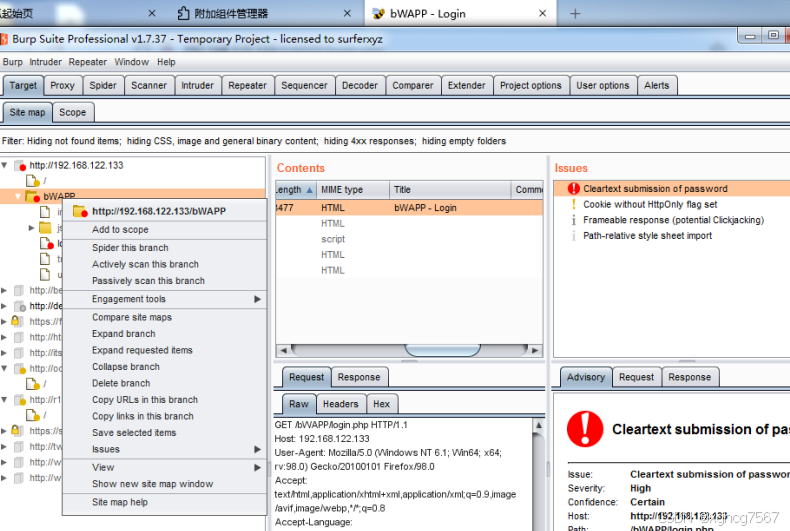Click the bee favicon on bWAPP Login tab
This screenshot has height=531, width=790.
(x=378, y=14)
